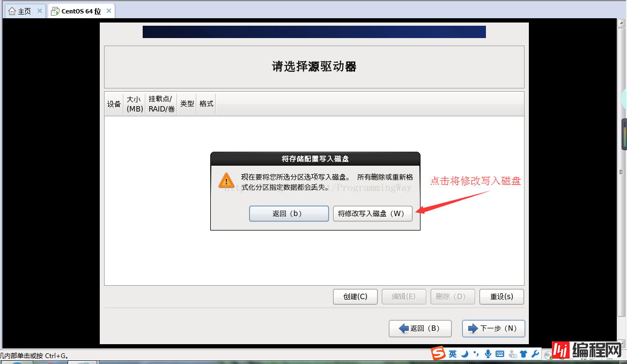This screenshot has width=627, height=364.
Task: Click the warning triangle icon in the dialog
Action: [x=226, y=180]
